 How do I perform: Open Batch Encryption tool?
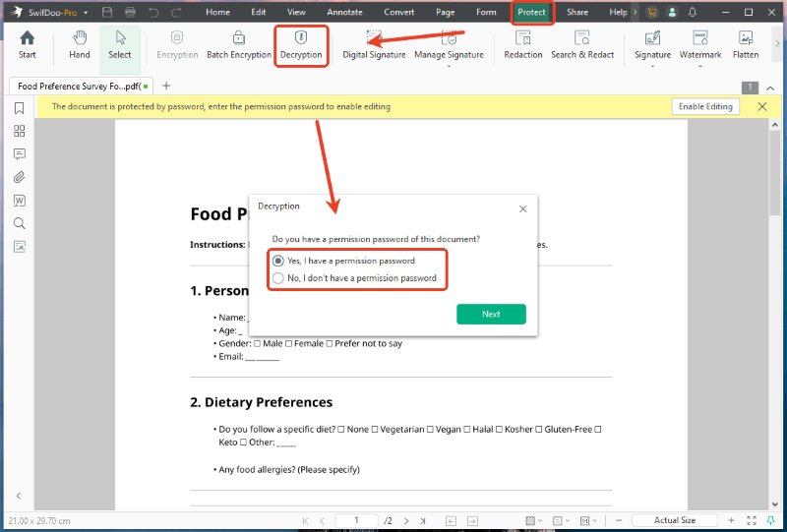point(239,45)
